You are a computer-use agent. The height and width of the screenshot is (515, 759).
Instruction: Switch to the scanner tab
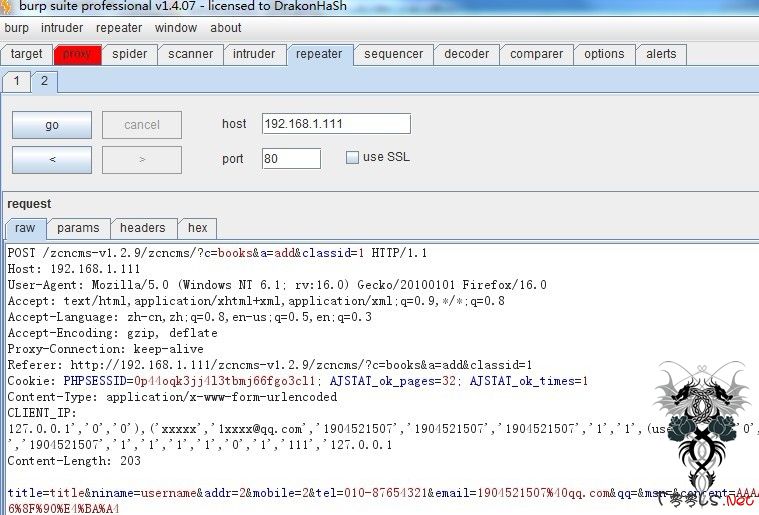coord(190,54)
